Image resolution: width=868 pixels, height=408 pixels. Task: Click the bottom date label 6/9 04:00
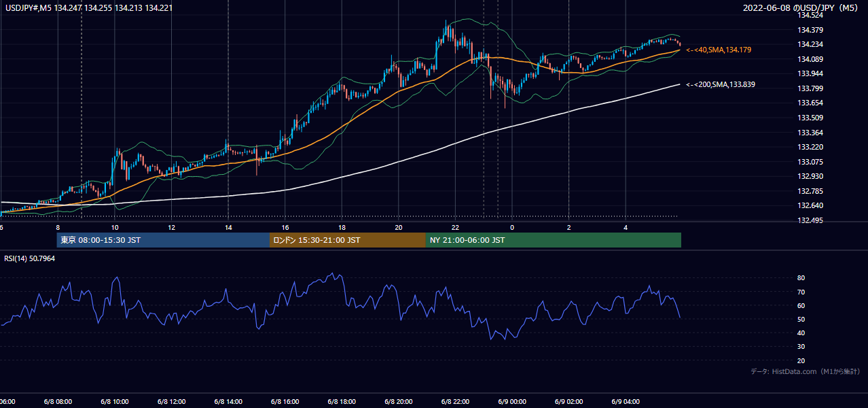coord(625,402)
